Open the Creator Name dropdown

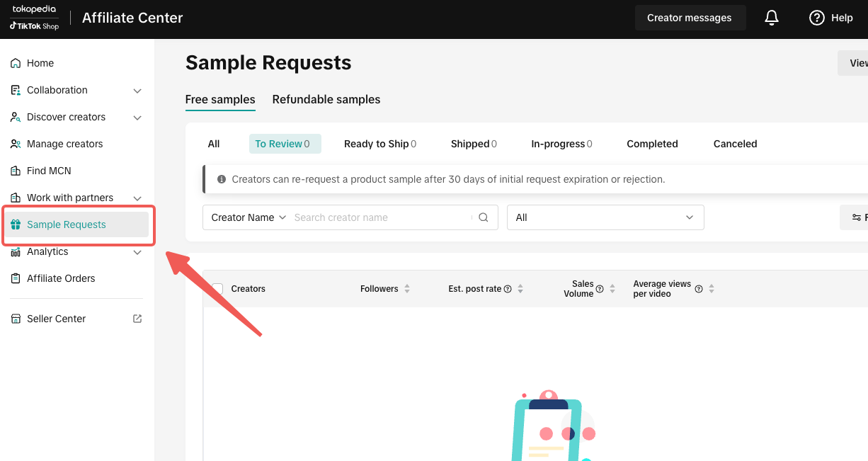pos(249,217)
